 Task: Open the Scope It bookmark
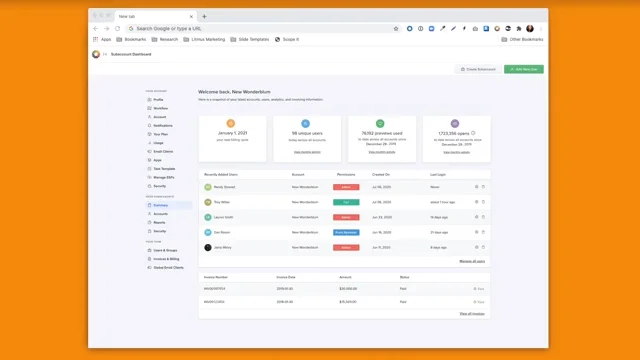(287, 40)
